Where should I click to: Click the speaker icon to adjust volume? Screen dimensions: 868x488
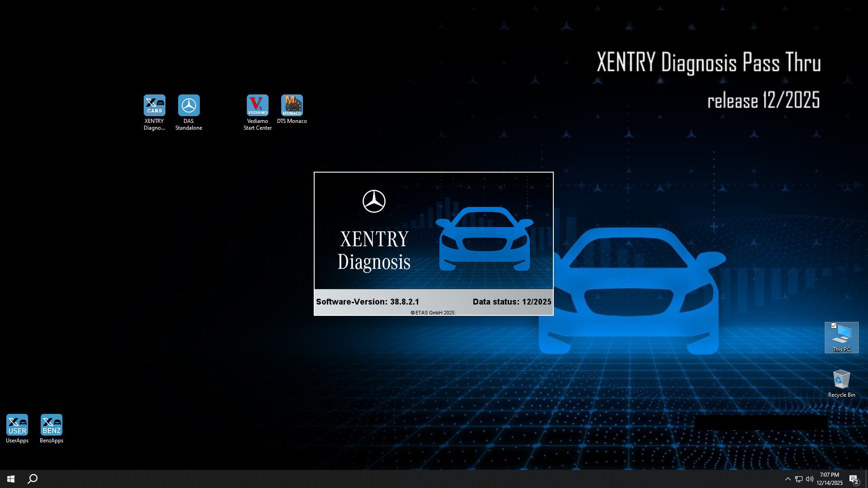[809, 479]
